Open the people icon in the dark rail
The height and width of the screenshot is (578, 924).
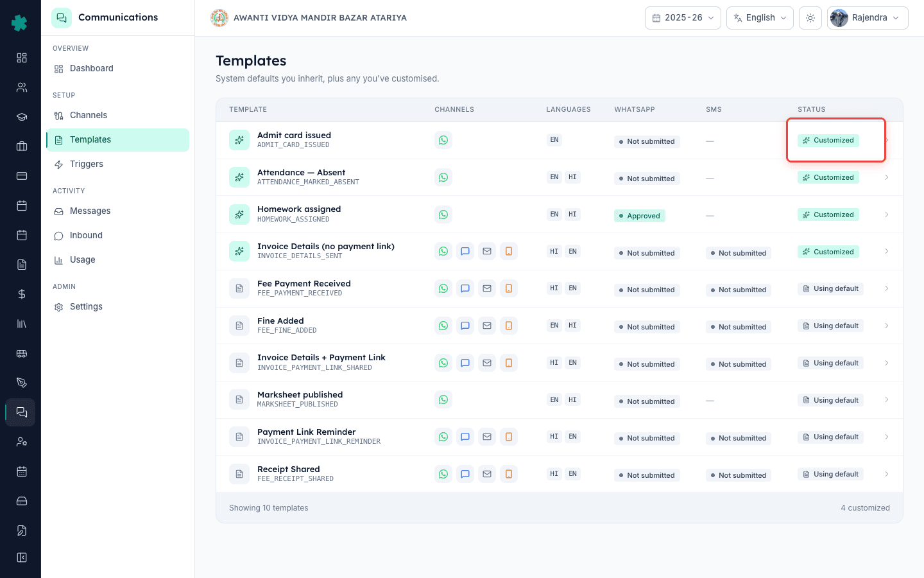pyautogui.click(x=22, y=87)
